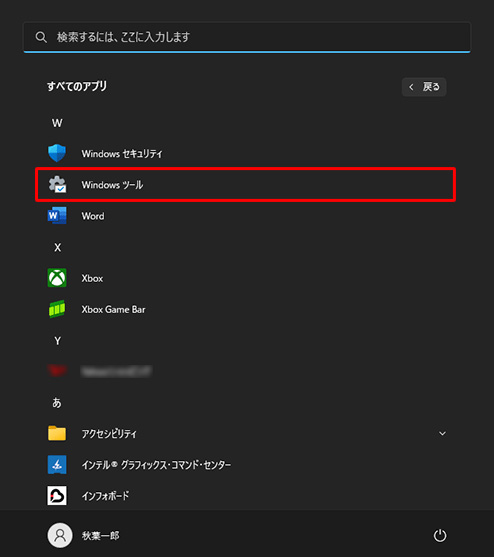Screen dimensions: 494x557
Task: Select the Y letter group header
Action: [57, 341]
